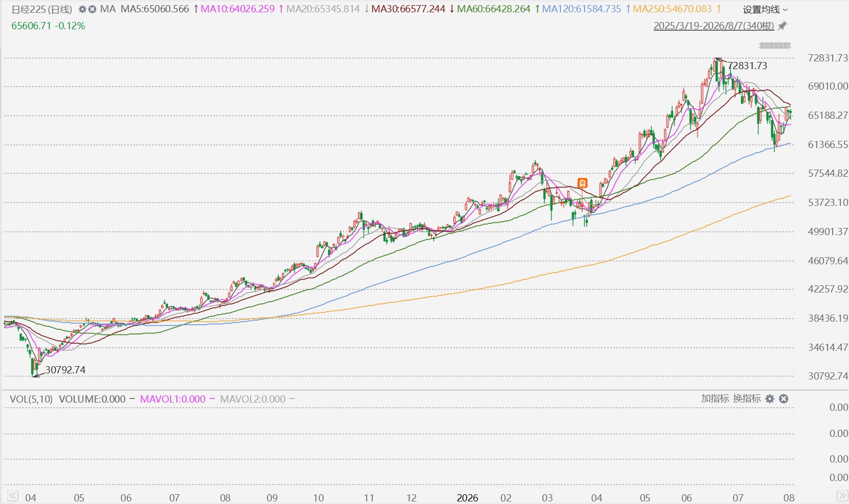Viewport: 849px width, 504px height.
Task: Open the orange event marker on the chart
Action: coord(582,183)
